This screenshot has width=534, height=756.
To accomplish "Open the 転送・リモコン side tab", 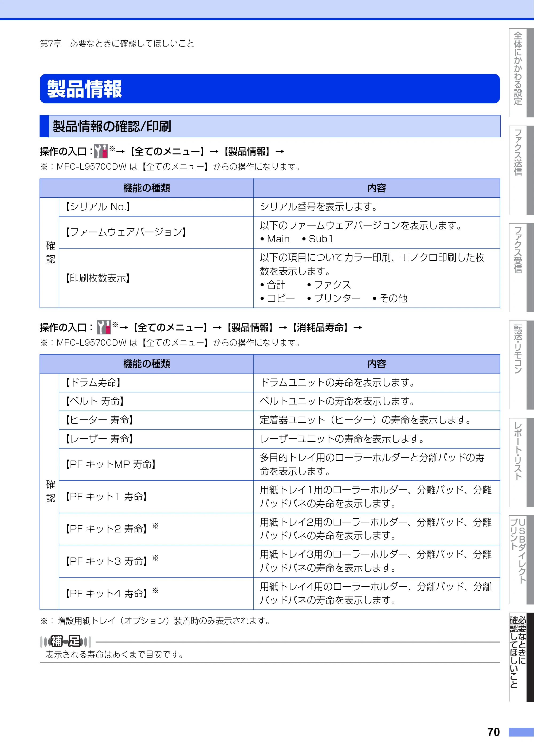I will point(521,365).
